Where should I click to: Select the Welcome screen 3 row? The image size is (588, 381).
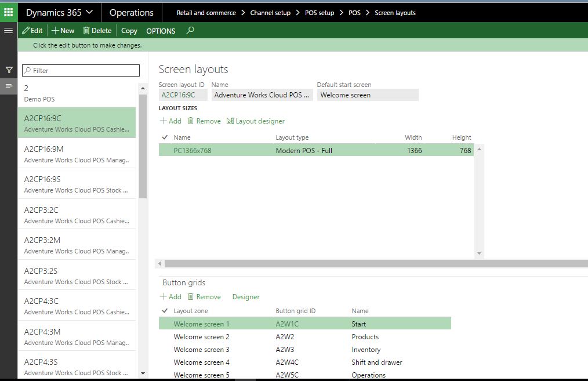click(305, 350)
